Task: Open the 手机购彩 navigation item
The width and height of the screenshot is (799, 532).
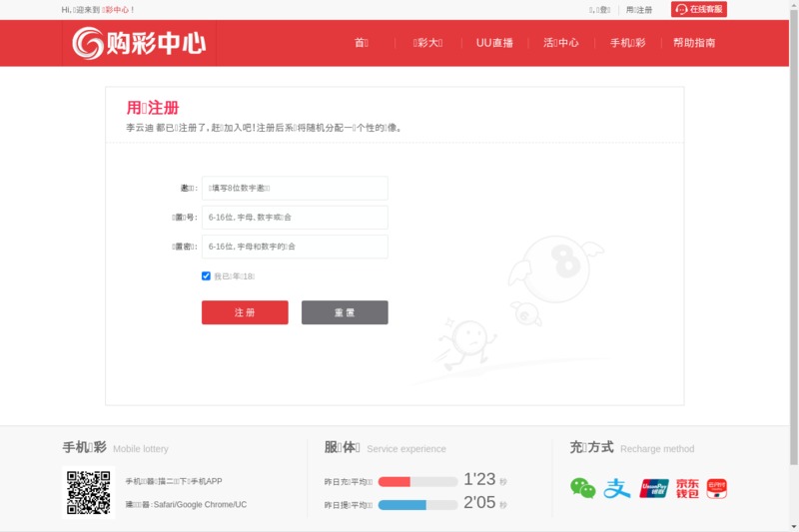Action: (628, 43)
